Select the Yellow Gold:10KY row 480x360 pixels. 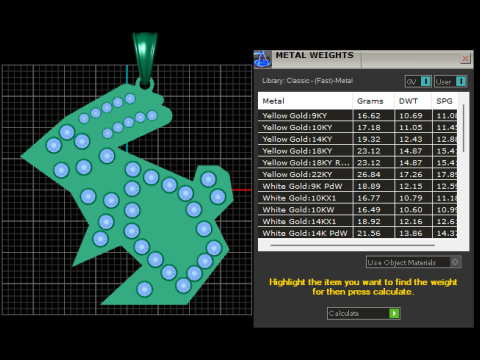tap(357, 127)
